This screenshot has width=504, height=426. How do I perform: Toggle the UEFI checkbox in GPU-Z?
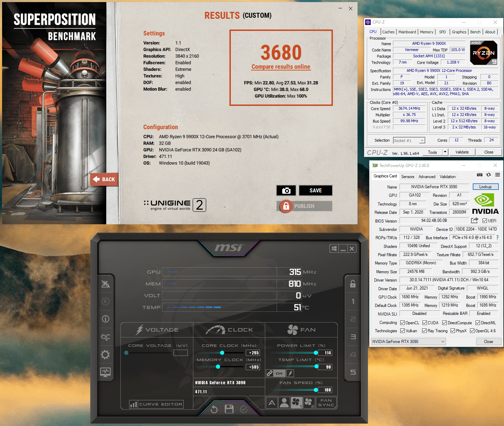pos(485,220)
